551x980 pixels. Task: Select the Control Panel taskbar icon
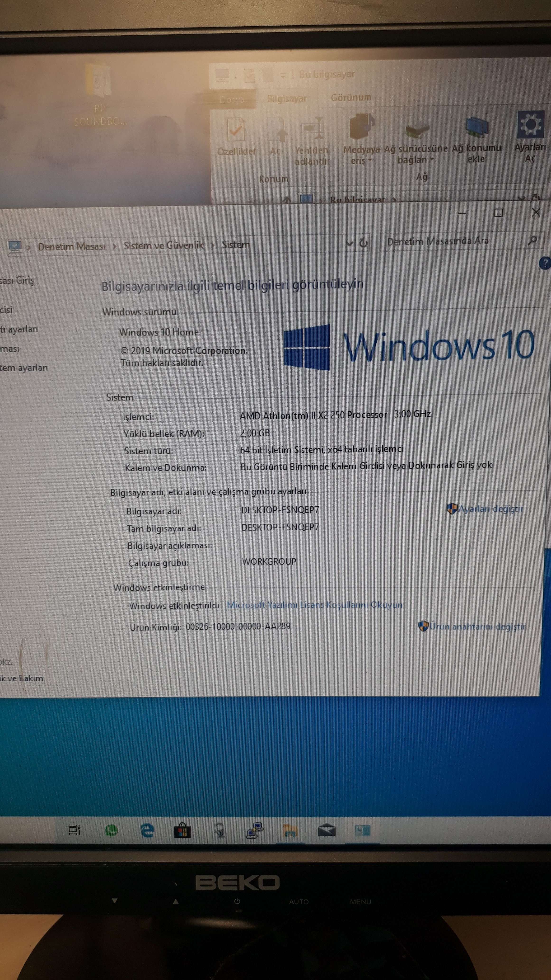tap(362, 830)
